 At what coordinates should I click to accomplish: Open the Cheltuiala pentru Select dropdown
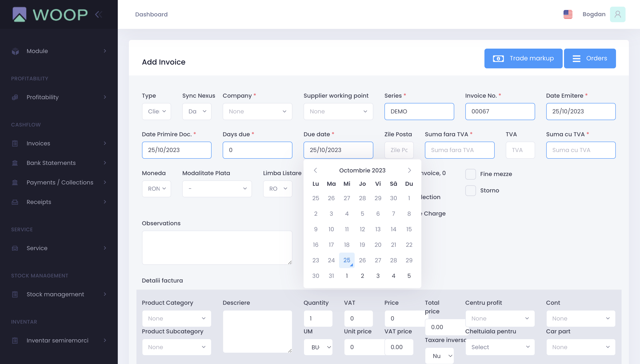[x=500, y=347]
